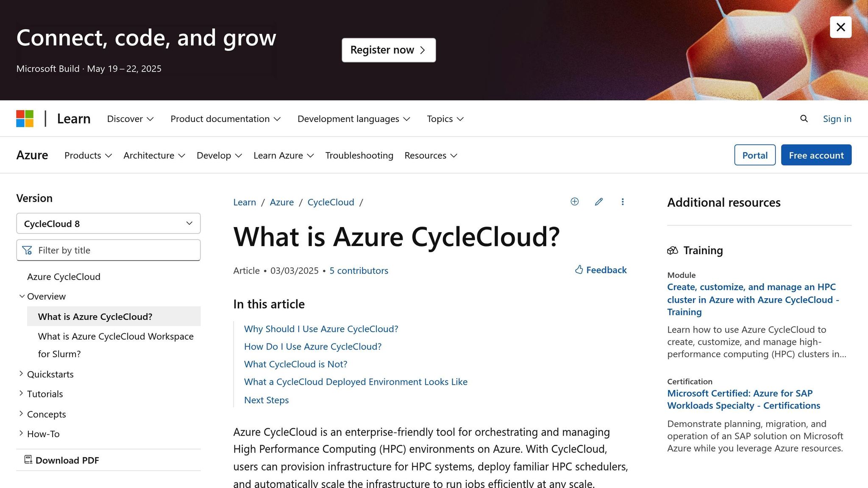Expand the Tutorials tree section
The height and width of the screenshot is (488, 868).
[41, 394]
